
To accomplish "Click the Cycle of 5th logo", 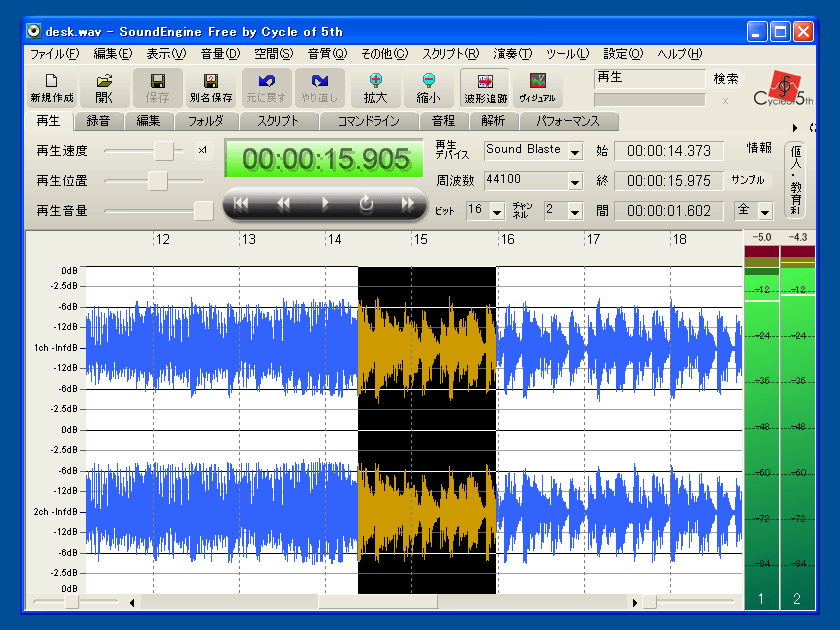I will point(783,89).
